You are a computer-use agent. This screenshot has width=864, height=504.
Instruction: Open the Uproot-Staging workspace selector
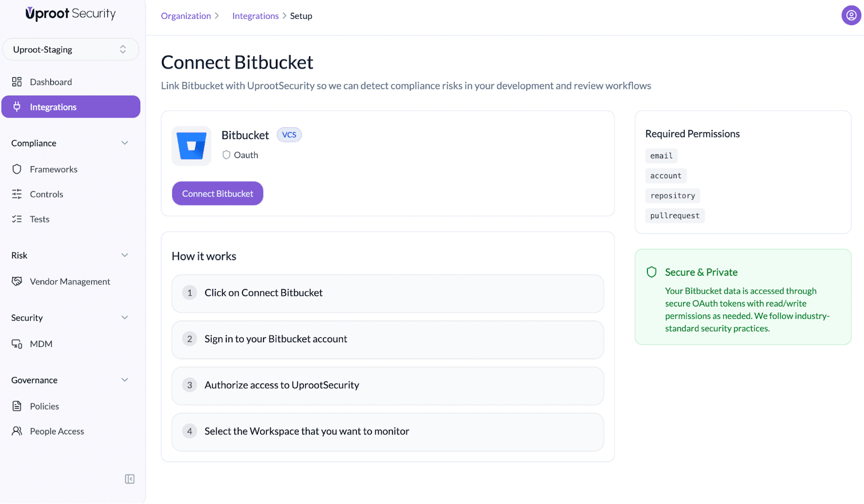click(x=71, y=50)
